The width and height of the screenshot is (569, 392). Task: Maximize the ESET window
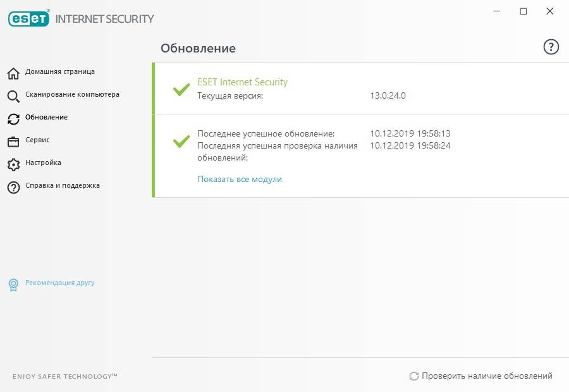click(x=523, y=11)
